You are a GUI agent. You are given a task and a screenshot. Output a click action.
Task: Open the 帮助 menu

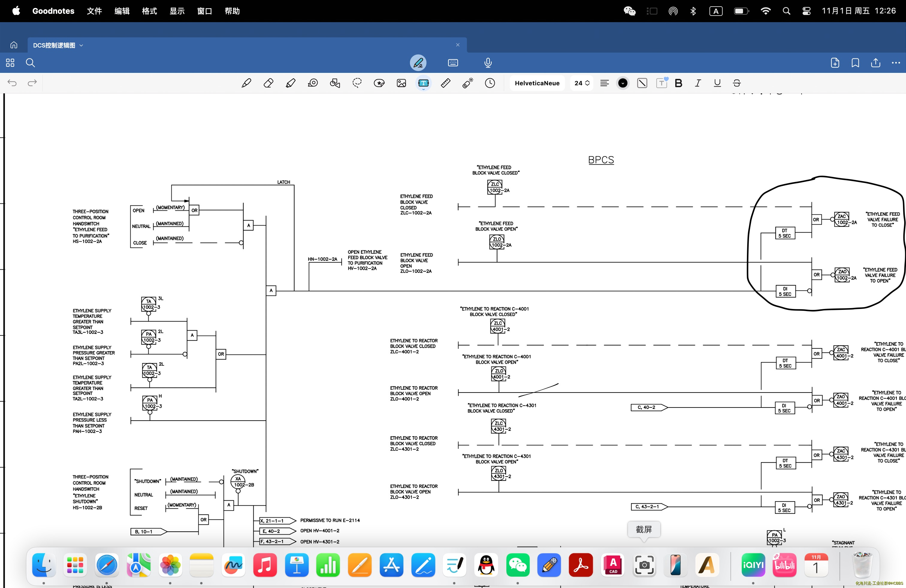(x=232, y=11)
